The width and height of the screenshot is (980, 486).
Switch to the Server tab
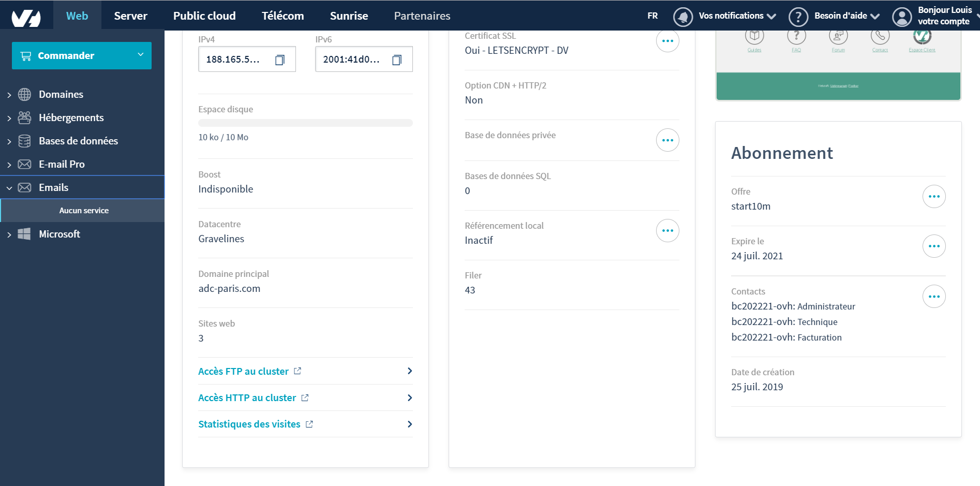tap(130, 16)
